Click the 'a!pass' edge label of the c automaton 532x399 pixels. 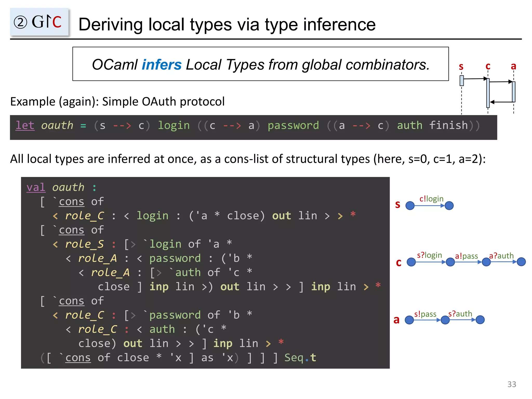(466, 256)
